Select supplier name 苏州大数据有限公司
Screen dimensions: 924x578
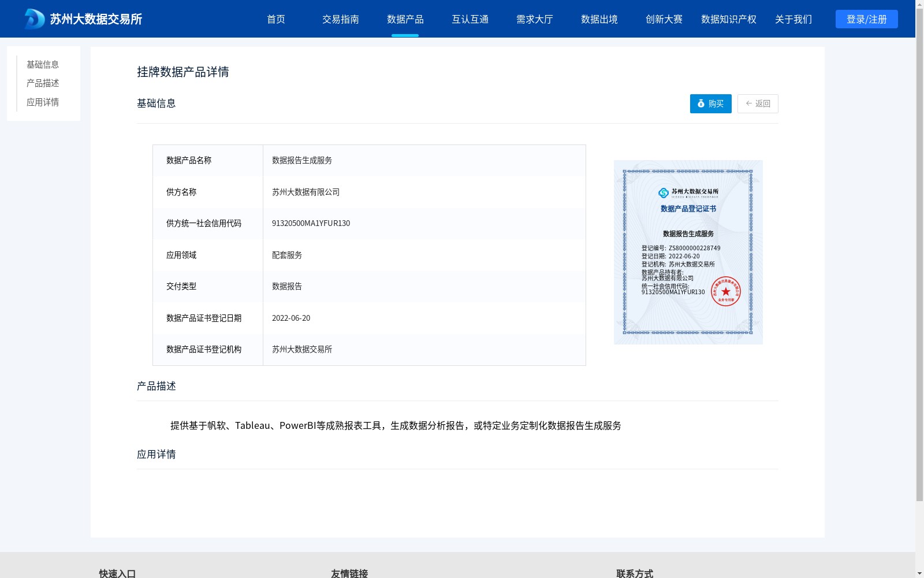tap(306, 192)
